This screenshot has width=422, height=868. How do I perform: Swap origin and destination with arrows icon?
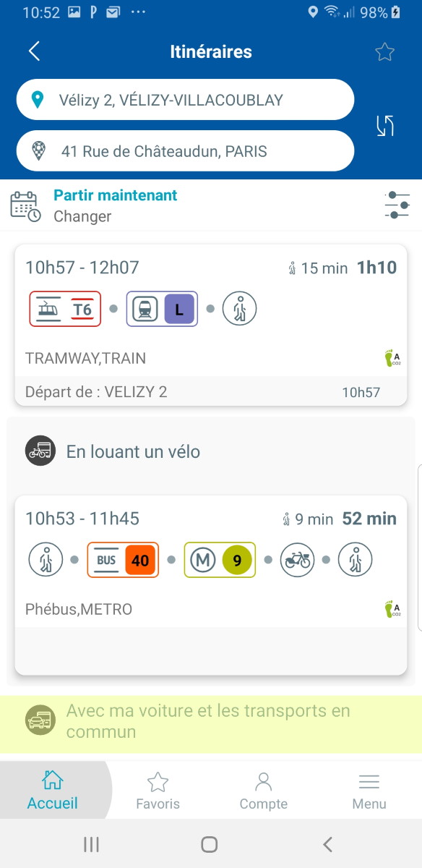[385, 125]
